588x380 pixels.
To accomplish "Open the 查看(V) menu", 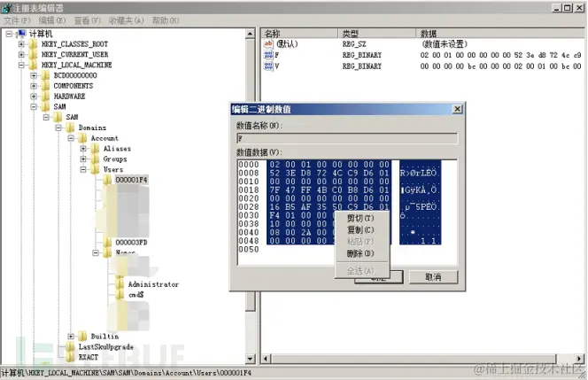I will [88, 20].
